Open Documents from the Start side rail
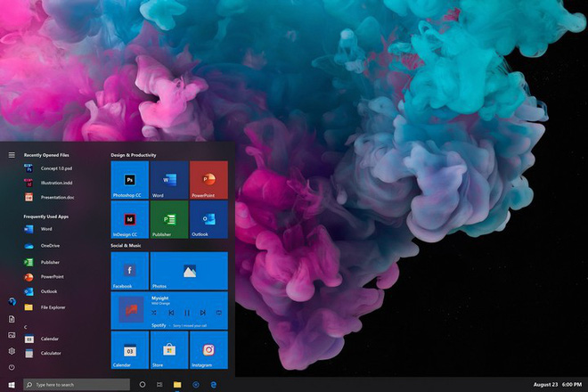The width and height of the screenshot is (588, 392). 12,319
